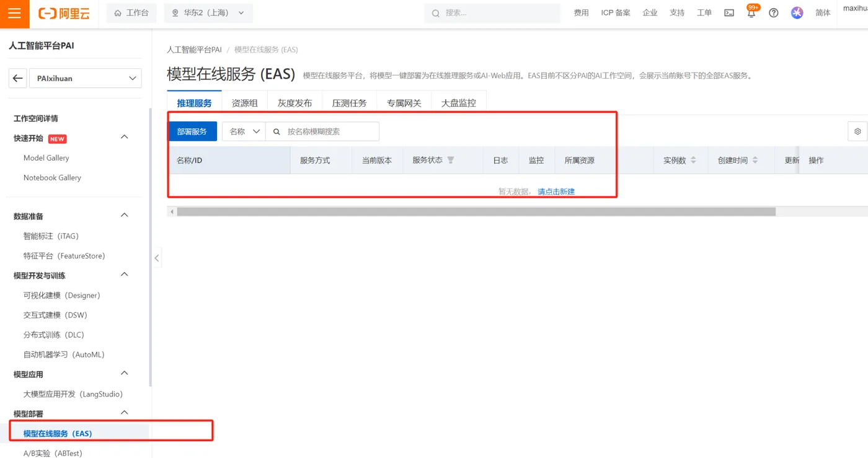Open the 服务状态 column filter icon
The image size is (868, 458).
click(451, 160)
